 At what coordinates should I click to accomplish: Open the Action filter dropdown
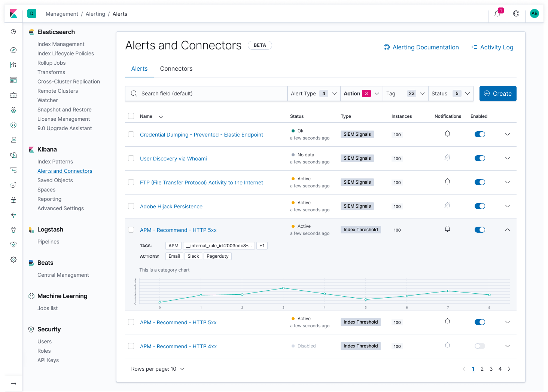[x=362, y=94]
